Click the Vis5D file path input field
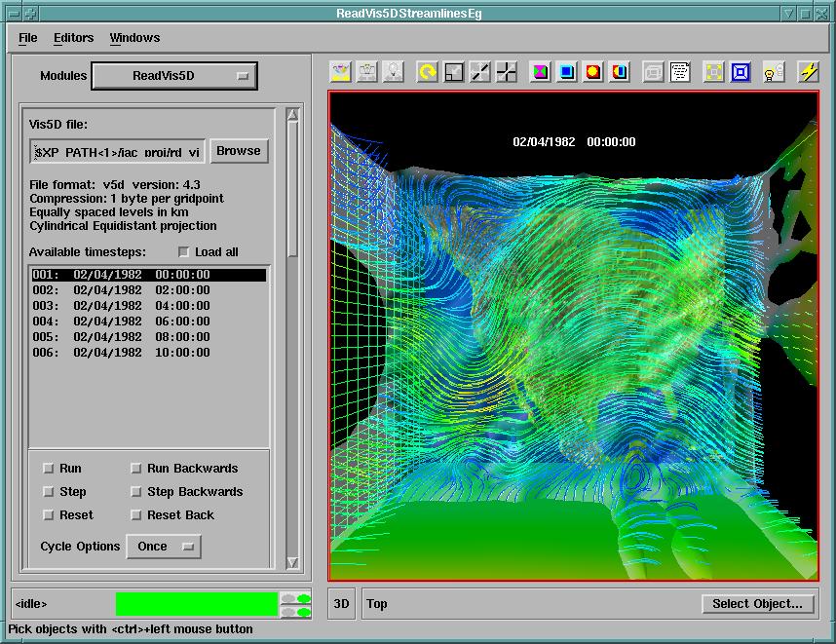Image resolution: width=836 pixels, height=644 pixels. 118,152
